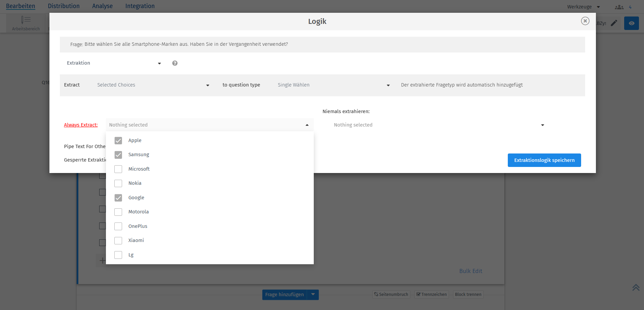The image size is (644, 310).
Task: Open collaborators via the people icon
Action: (619, 7)
